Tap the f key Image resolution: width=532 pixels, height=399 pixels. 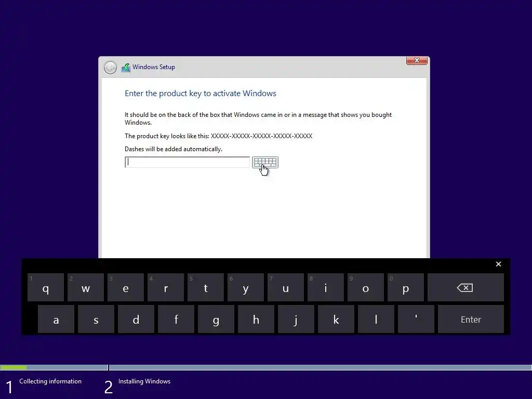tap(176, 319)
